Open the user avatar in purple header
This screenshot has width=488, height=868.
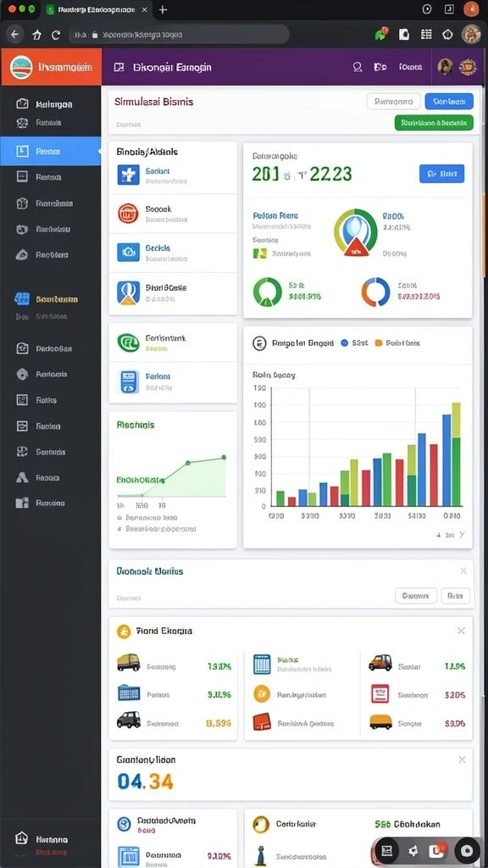pyautogui.click(x=446, y=67)
